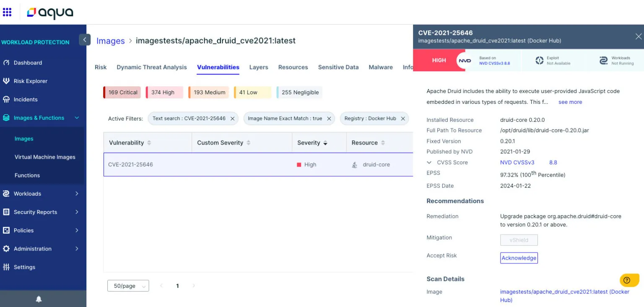Open Incidents using its sidebar icon

click(8, 99)
